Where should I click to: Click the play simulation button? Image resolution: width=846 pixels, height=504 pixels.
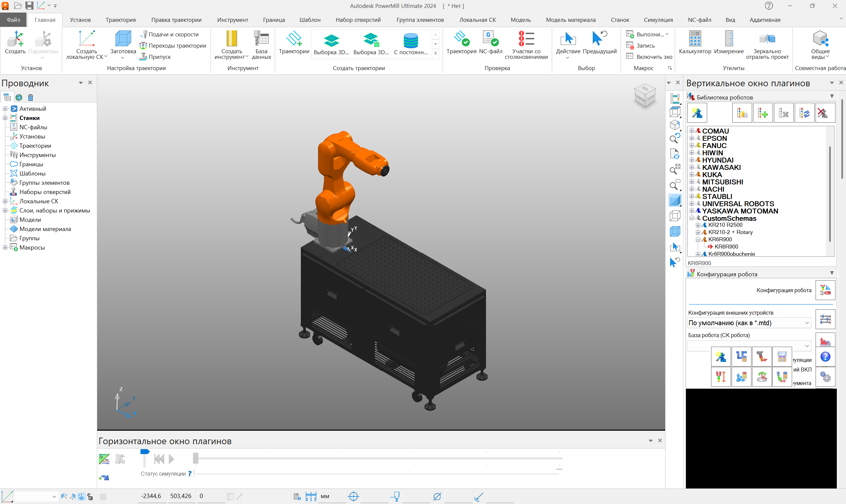172,459
